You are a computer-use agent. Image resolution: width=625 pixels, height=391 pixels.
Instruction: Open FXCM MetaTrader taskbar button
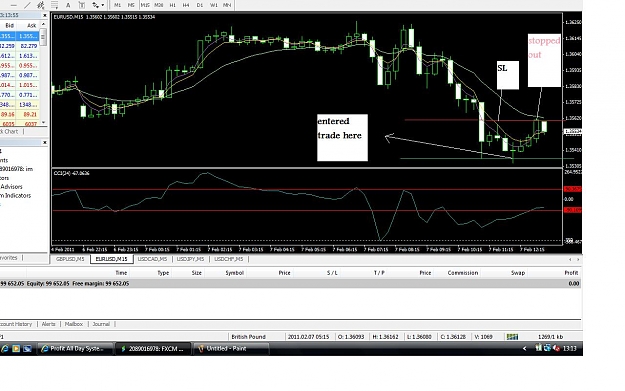point(154,348)
